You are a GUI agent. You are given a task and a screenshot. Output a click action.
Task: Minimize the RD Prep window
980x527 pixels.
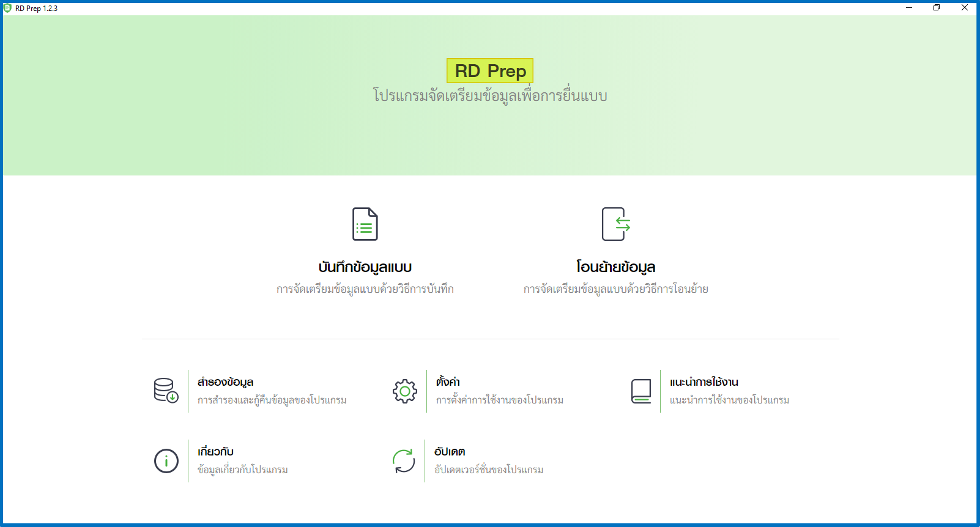(909, 8)
